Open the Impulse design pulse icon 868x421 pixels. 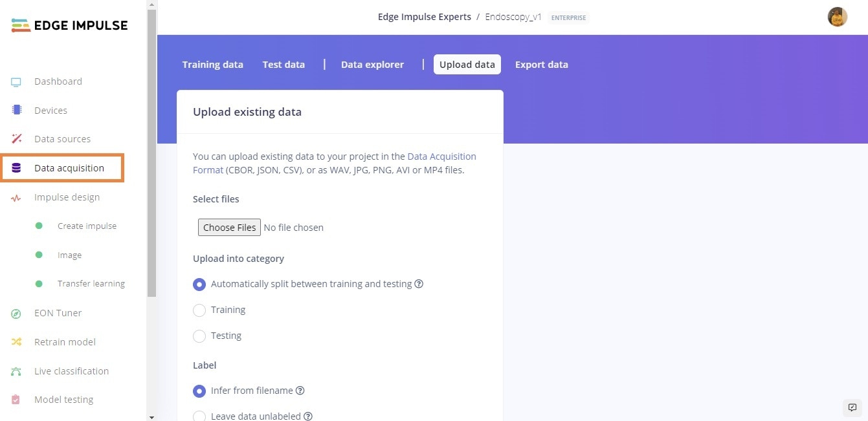pyautogui.click(x=16, y=198)
